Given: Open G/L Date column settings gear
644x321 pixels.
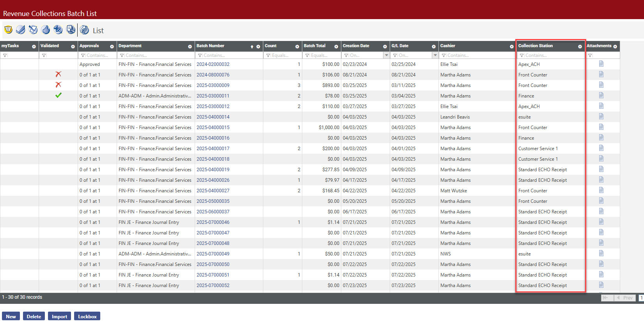Looking at the screenshot, I should coord(434,46).
